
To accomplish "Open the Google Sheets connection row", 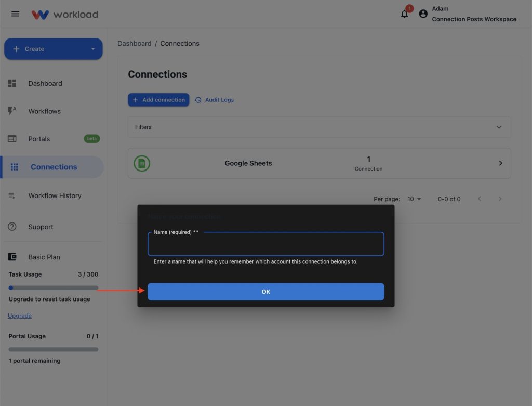I will (x=320, y=163).
